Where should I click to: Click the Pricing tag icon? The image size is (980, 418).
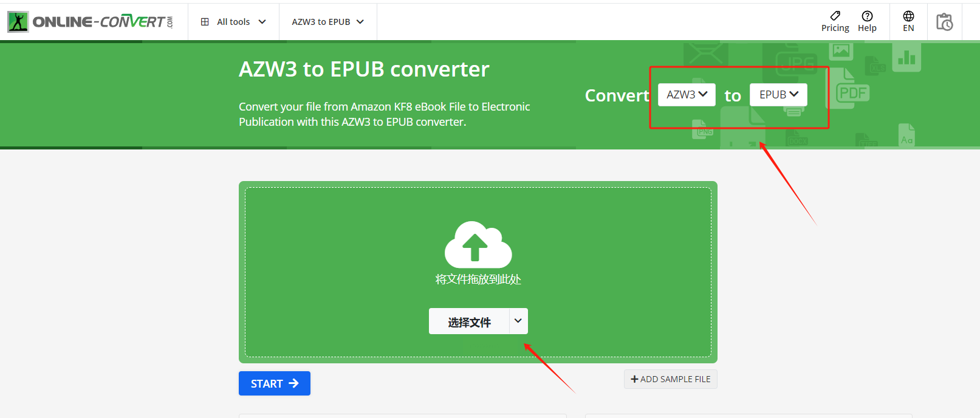(x=835, y=16)
